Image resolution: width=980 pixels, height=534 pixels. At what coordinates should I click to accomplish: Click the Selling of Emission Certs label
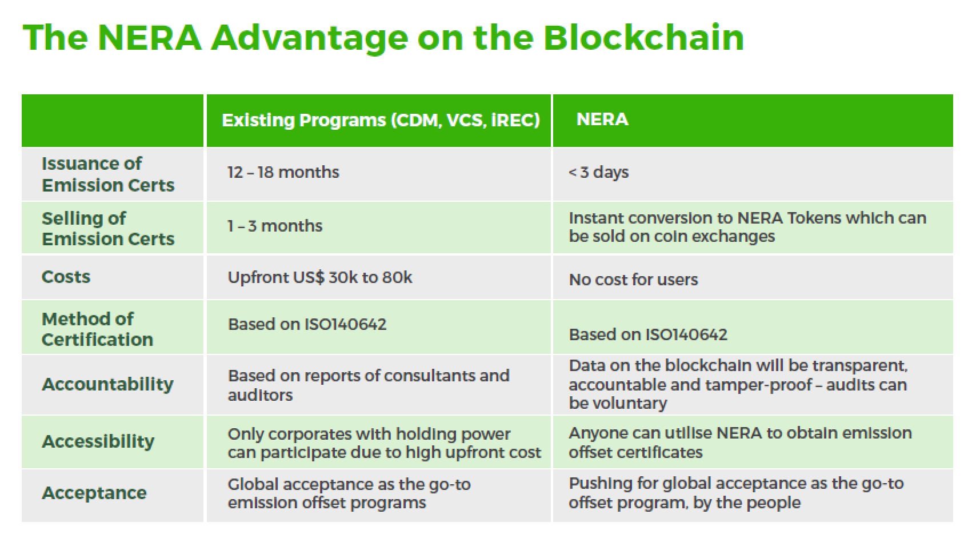108,228
